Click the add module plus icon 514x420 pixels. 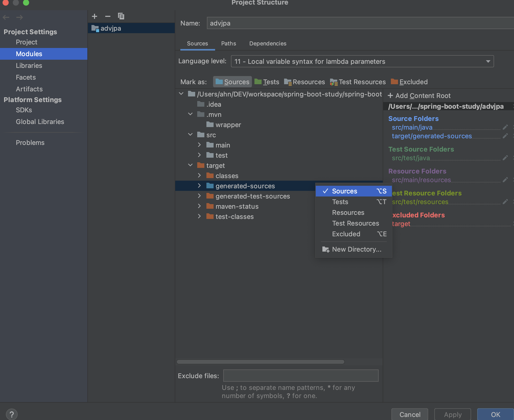(95, 16)
